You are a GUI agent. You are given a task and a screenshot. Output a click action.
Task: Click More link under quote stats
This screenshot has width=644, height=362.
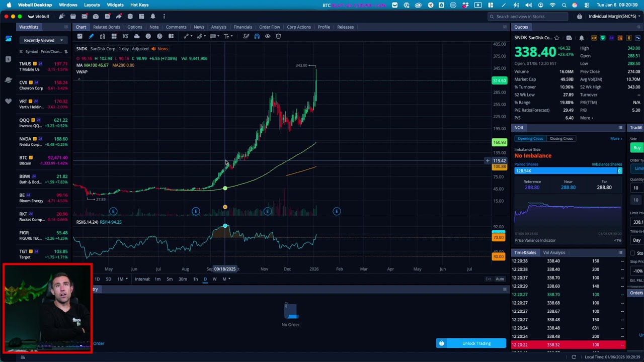coord(586,118)
